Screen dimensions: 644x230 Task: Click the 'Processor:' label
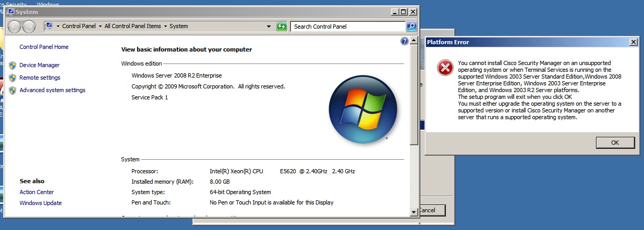(145, 171)
